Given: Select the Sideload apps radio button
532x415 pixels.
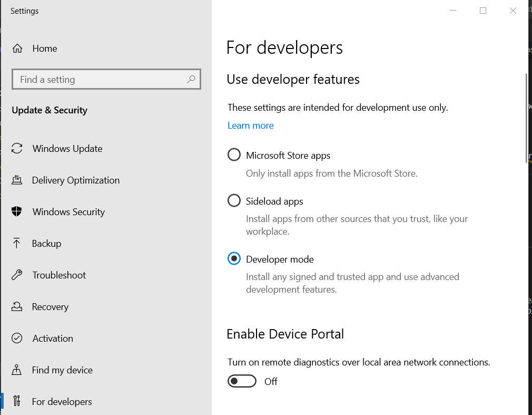Looking at the screenshot, I should tap(234, 201).
